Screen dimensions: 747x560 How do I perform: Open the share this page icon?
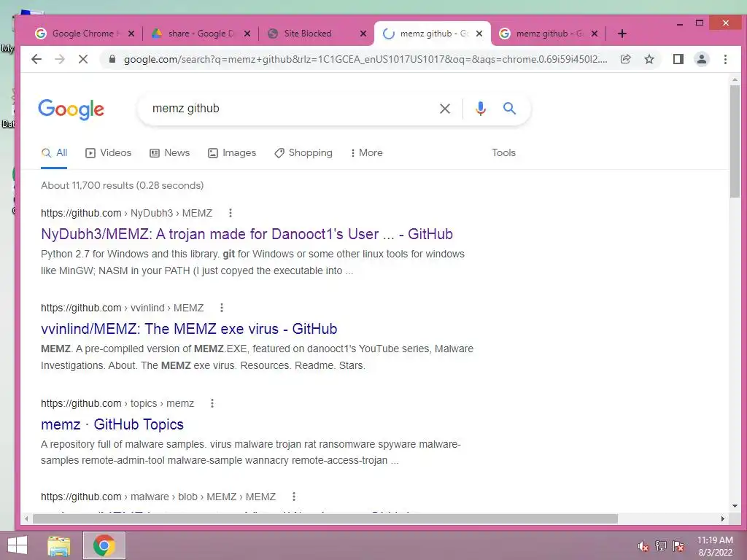(x=625, y=59)
